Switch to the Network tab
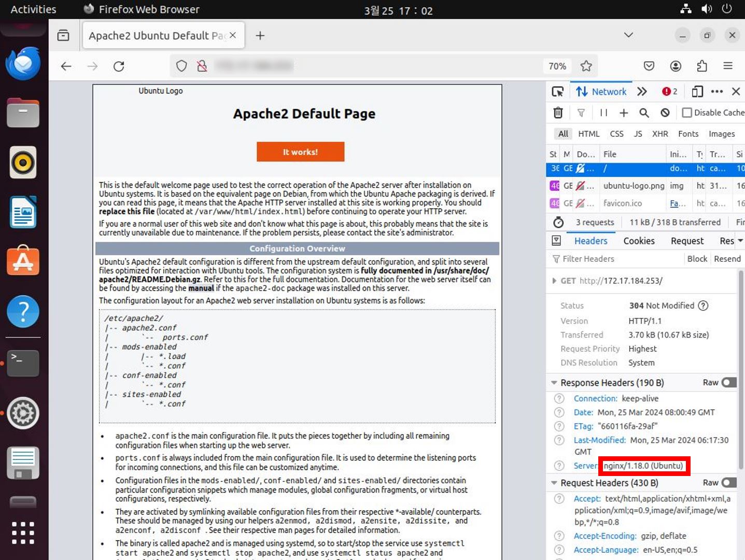The width and height of the screenshot is (745, 560). coord(601,92)
